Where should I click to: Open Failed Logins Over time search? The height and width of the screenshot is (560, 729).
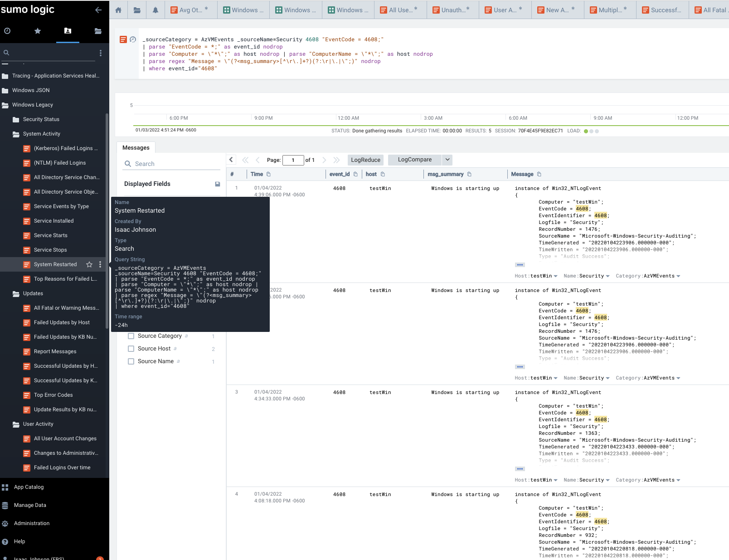[62, 467]
